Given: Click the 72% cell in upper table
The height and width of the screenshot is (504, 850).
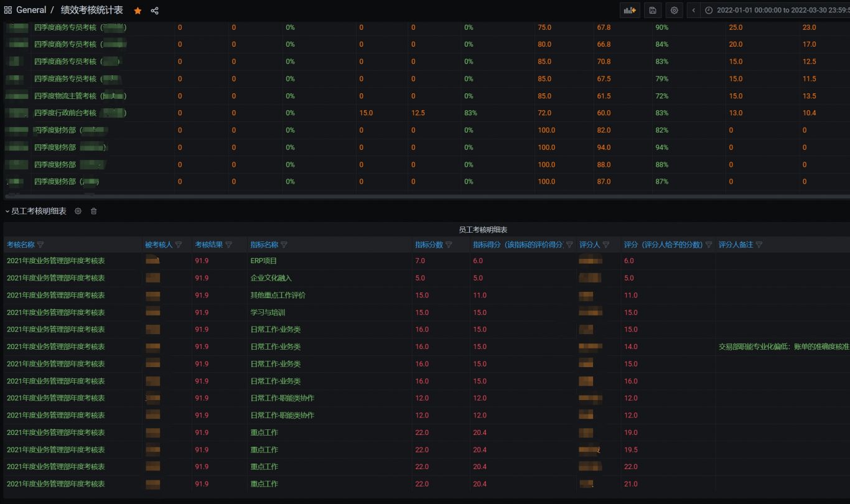Looking at the screenshot, I should (661, 96).
